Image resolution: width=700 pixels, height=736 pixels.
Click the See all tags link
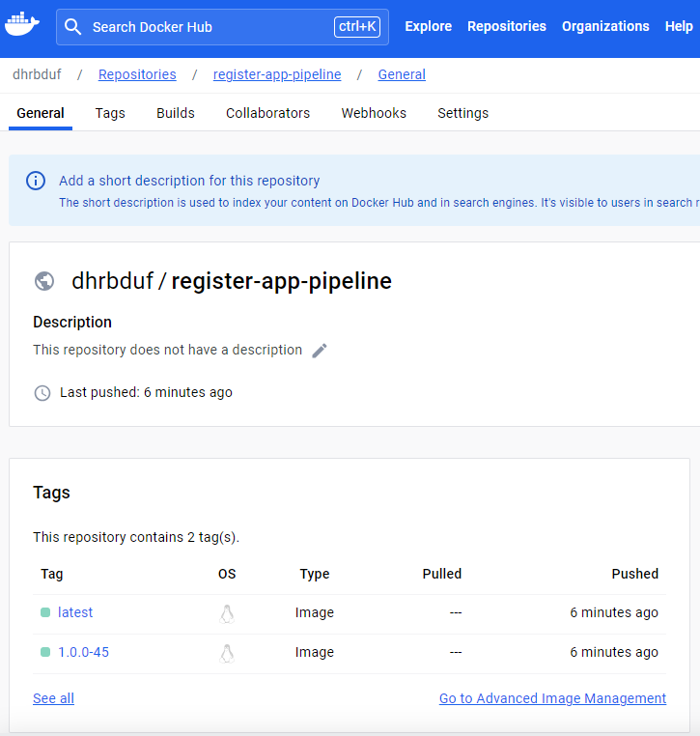tap(53, 698)
